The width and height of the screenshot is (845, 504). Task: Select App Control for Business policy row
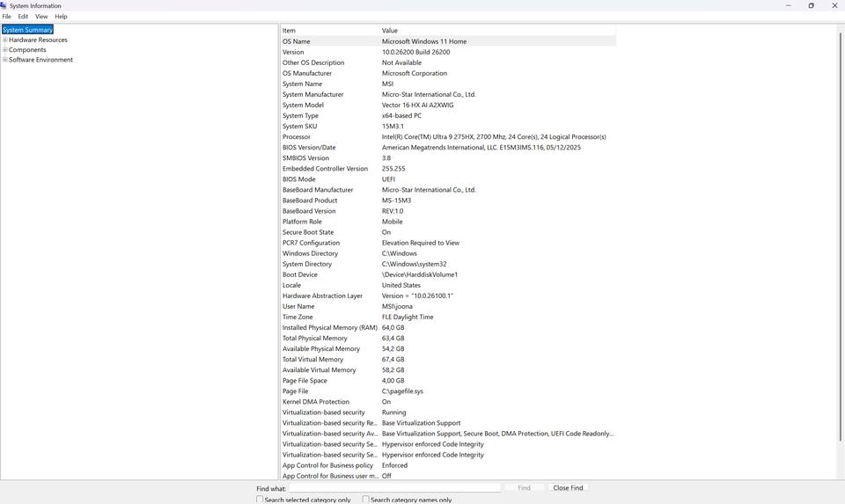[448, 465]
